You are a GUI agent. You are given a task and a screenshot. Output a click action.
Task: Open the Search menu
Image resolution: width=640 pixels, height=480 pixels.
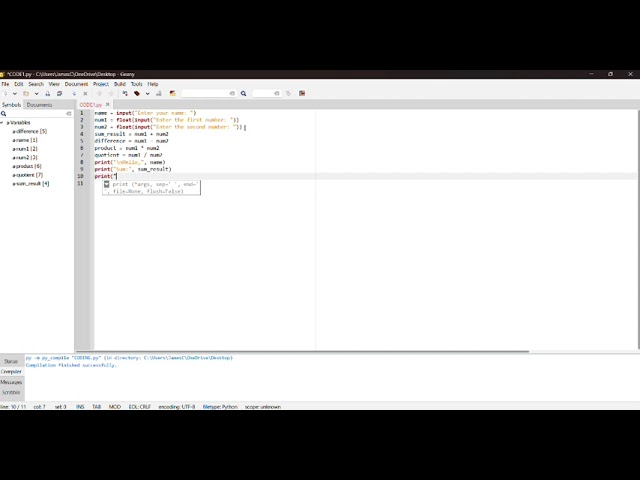[36, 84]
